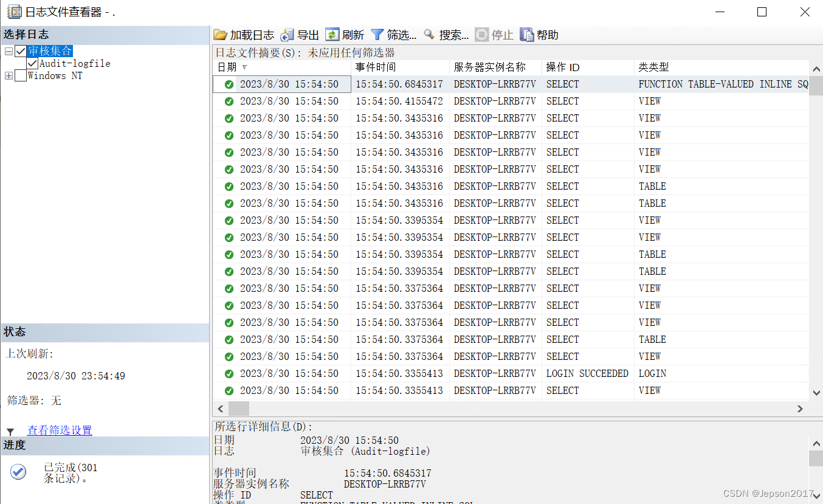The height and width of the screenshot is (504, 823).
Task: Click the blue completed checkmark icon under 进度
Action: [18, 472]
